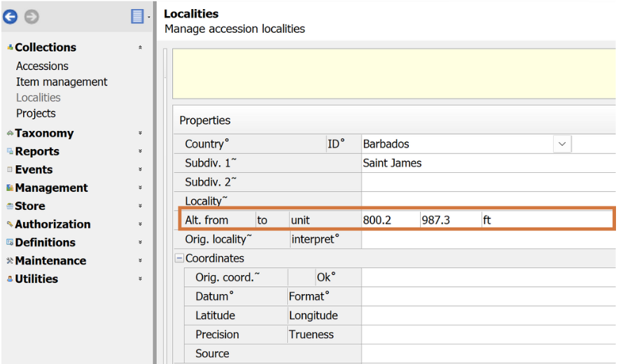Expand the Definitions section chevron

(140, 242)
